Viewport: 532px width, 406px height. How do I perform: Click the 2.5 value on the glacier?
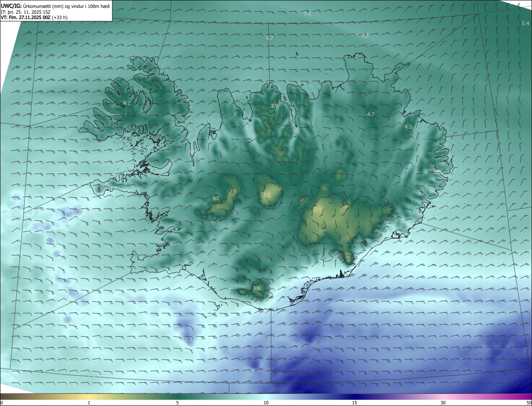(x=267, y=195)
